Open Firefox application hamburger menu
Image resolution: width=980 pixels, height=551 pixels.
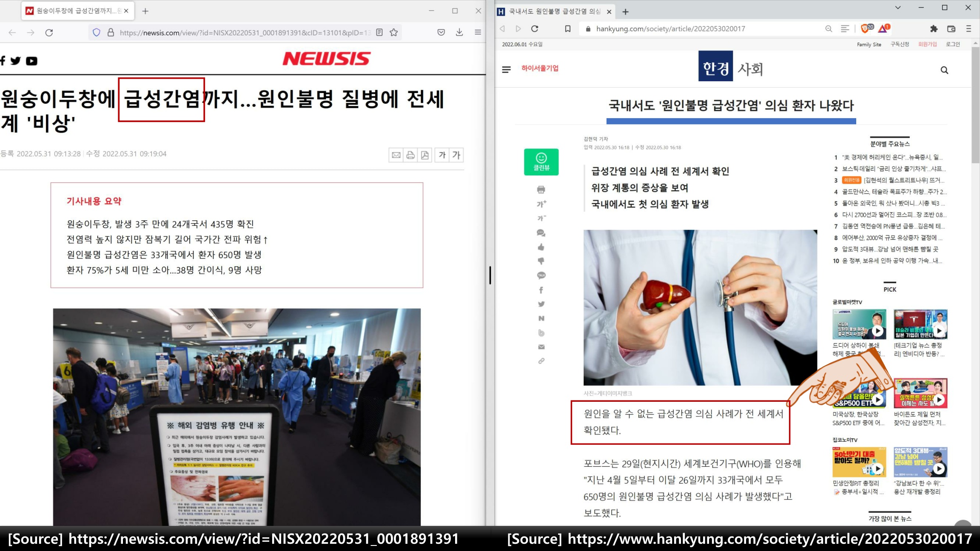(478, 32)
